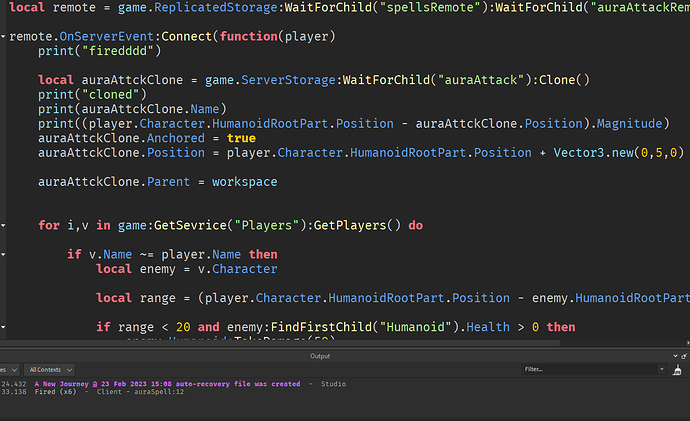Open the message types dropdown left of All Contexts
Image resolution: width=690 pixels, height=421 pixels.
click(x=8, y=369)
